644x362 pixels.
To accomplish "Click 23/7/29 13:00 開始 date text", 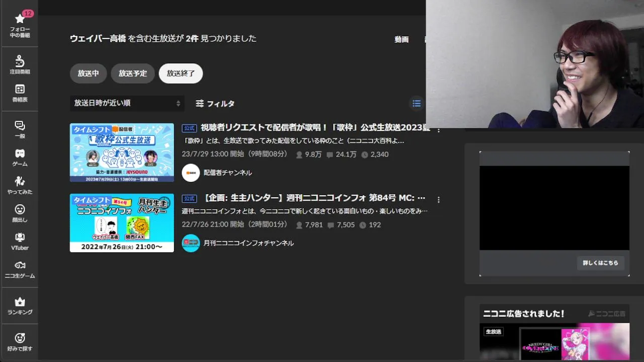I will point(235,154).
